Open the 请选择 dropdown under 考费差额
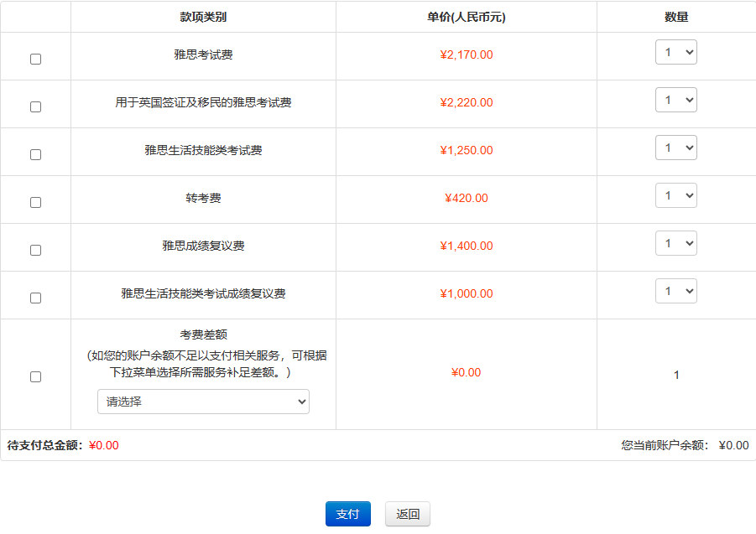The height and width of the screenshot is (534, 756). point(203,402)
